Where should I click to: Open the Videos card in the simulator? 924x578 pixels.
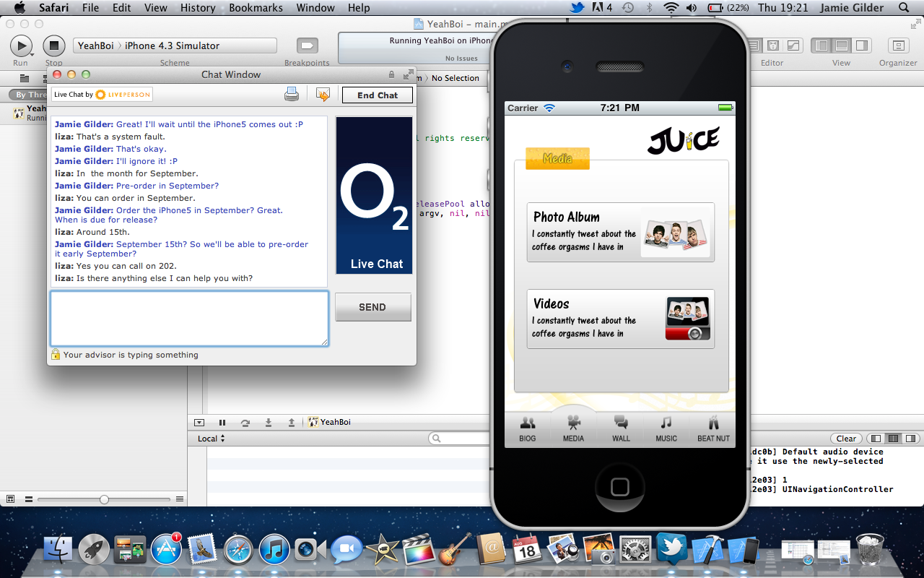coord(621,319)
